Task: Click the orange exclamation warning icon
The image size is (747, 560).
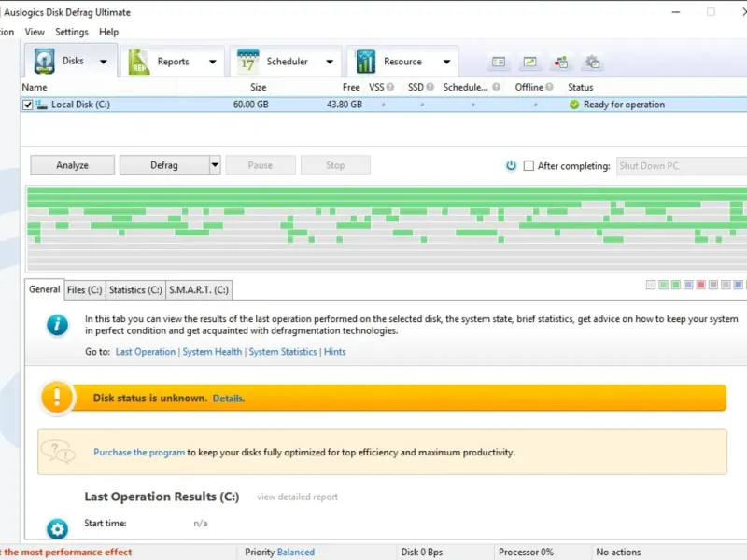Action: point(57,398)
